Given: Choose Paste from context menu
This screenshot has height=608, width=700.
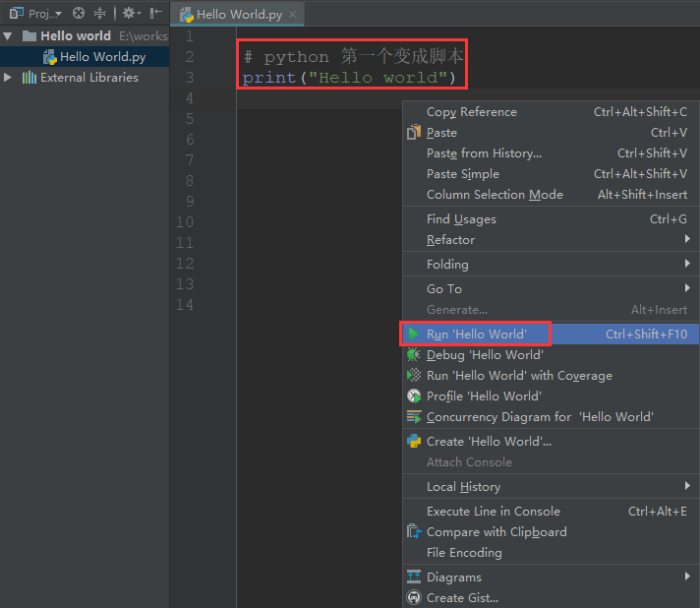Looking at the screenshot, I should [x=551, y=133].
